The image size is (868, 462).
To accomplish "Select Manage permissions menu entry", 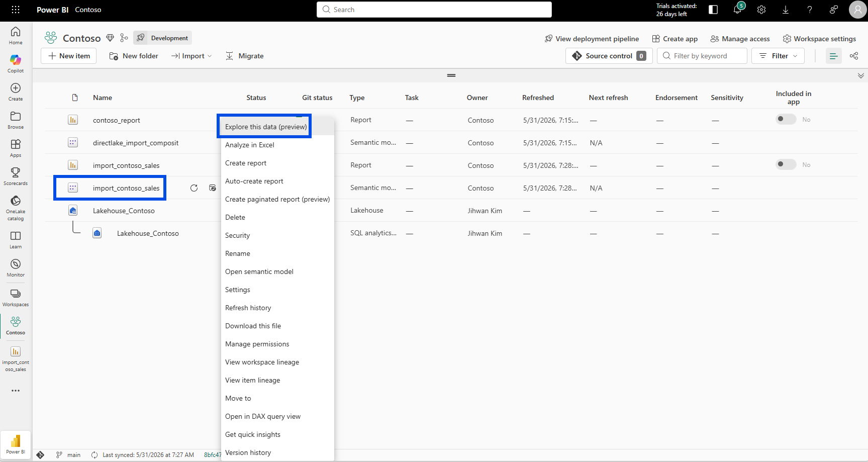I will [x=257, y=344].
